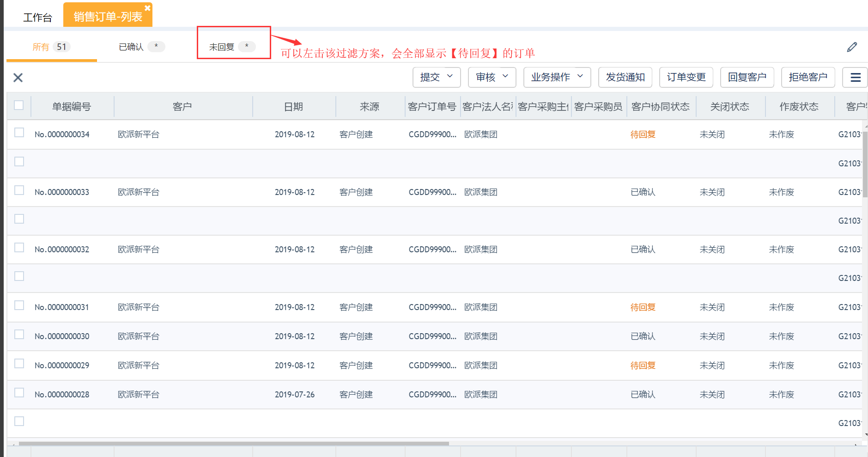Check the box for order No.0000000030

[19, 335]
